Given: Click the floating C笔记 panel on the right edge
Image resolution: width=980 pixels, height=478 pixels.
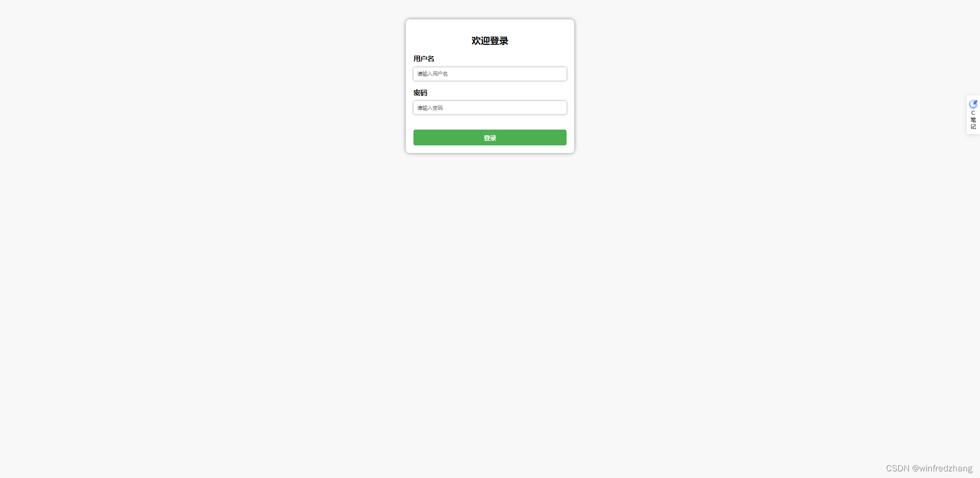Looking at the screenshot, I should pyautogui.click(x=973, y=115).
